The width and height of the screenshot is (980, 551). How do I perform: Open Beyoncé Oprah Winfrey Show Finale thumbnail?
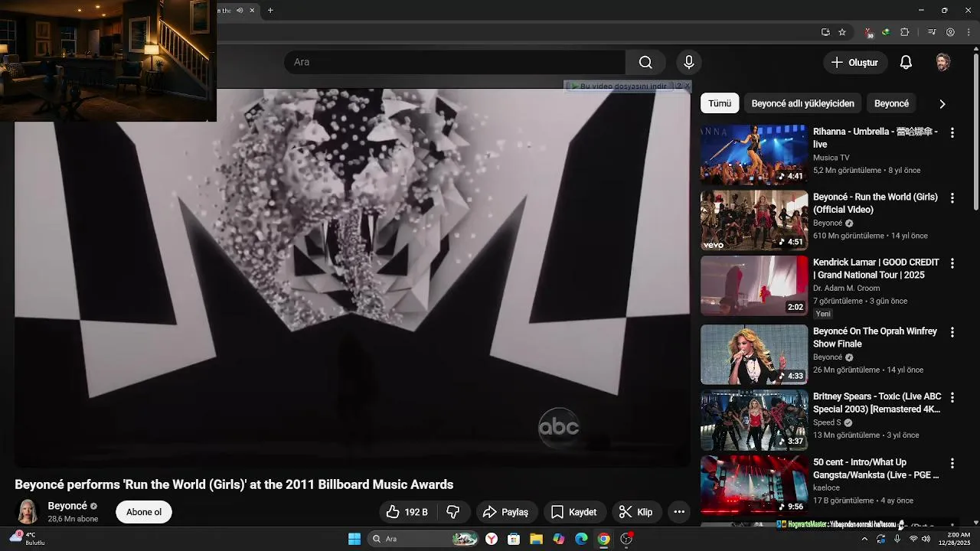pos(754,354)
